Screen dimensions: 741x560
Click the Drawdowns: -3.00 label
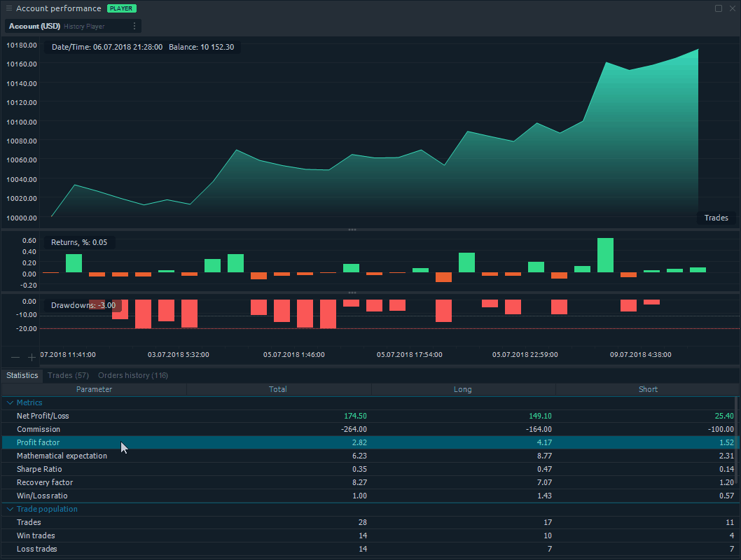[x=83, y=305]
